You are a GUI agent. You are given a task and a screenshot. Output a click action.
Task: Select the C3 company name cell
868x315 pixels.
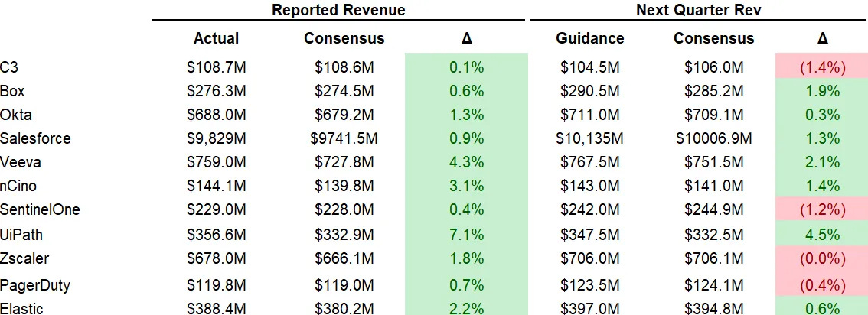[10, 67]
